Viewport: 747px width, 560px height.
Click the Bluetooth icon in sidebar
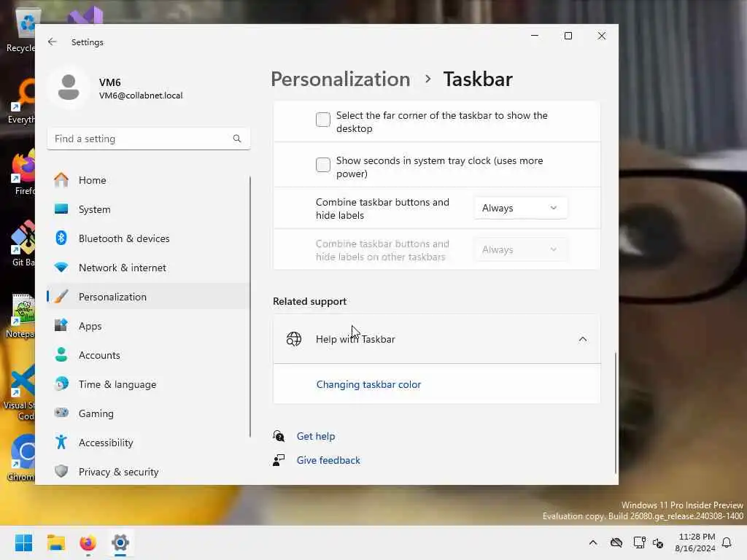61,238
